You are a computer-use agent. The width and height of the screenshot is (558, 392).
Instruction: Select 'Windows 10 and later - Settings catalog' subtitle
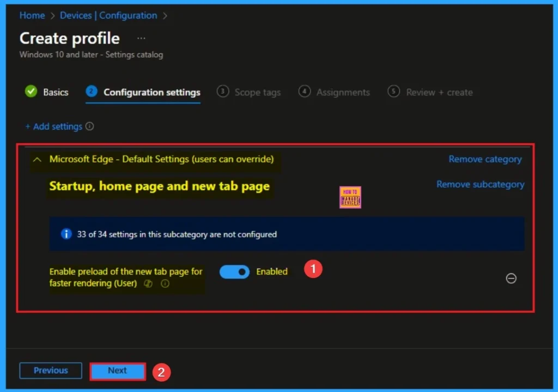tap(91, 55)
